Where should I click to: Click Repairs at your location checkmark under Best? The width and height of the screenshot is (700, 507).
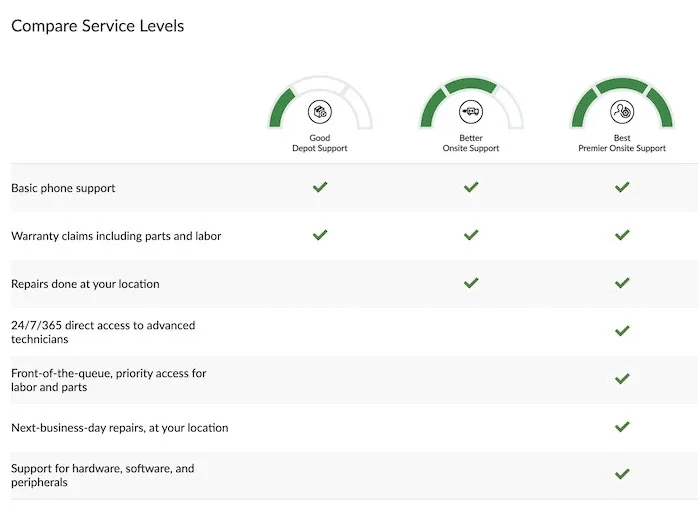click(x=622, y=283)
